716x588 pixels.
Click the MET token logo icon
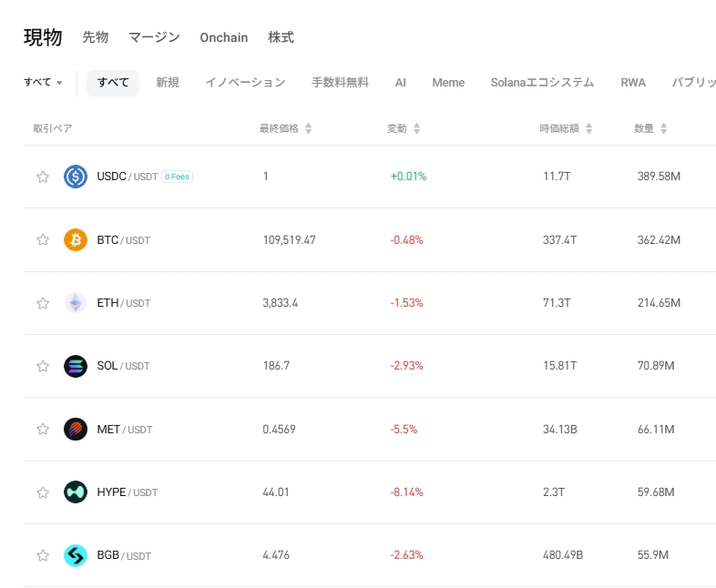click(x=76, y=429)
